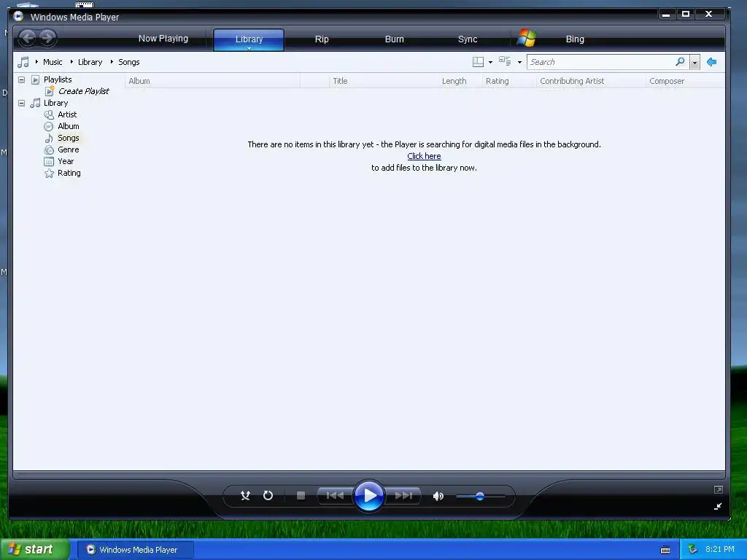Viewport: 747px width, 560px height.
Task: Select Songs in the library tree
Action: (x=69, y=138)
